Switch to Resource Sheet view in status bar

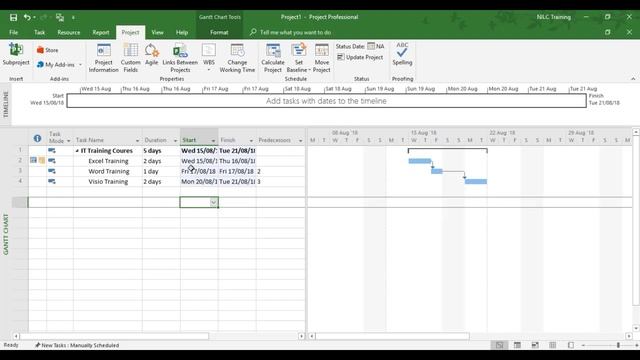click(x=553, y=345)
